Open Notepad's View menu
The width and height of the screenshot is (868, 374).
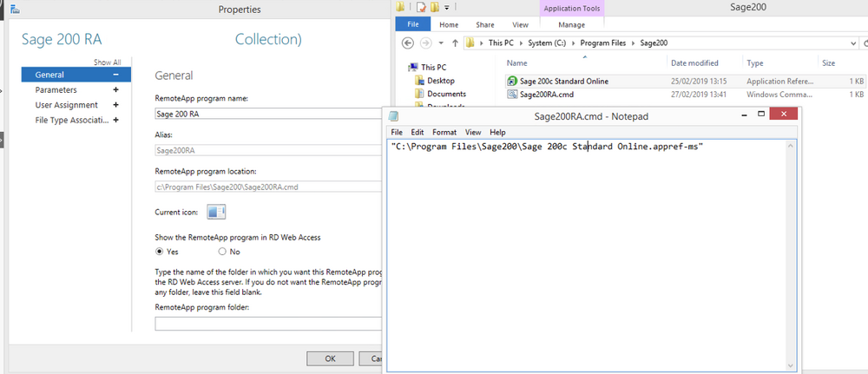[x=473, y=132]
